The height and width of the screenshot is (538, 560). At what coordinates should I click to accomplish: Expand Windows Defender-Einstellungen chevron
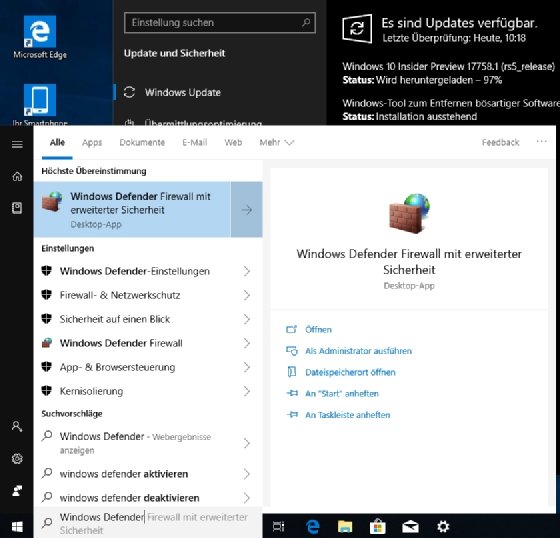[247, 271]
